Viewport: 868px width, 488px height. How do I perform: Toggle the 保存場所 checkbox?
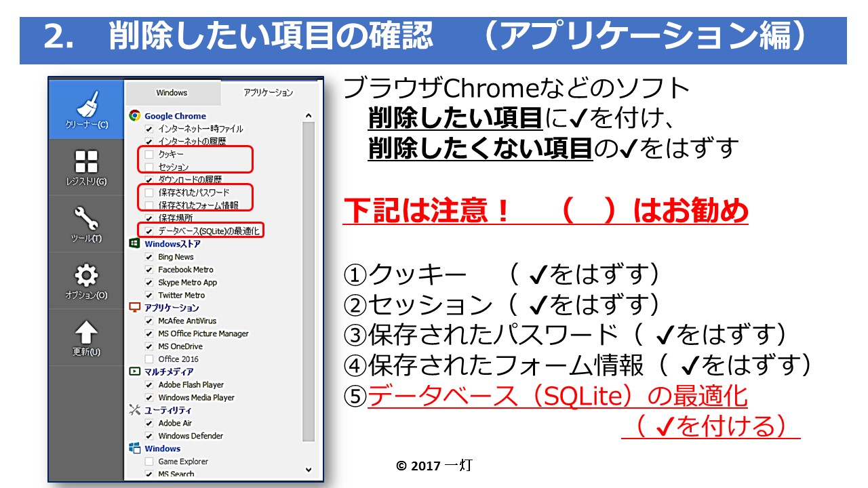(x=149, y=218)
